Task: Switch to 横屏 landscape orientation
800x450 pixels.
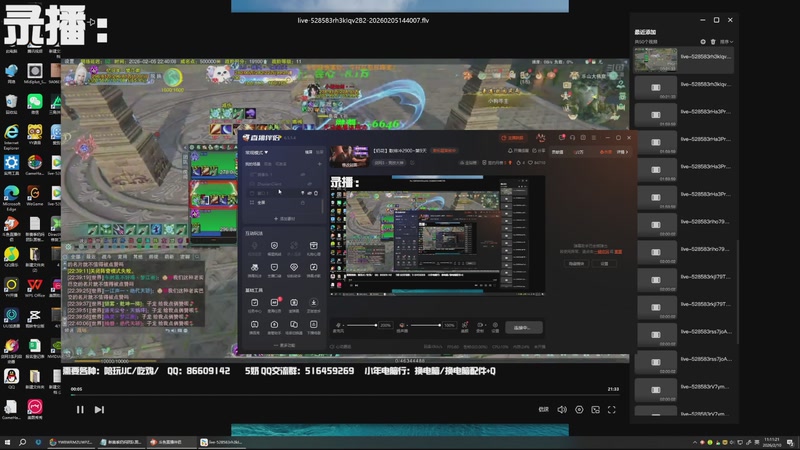Action: click(x=309, y=152)
